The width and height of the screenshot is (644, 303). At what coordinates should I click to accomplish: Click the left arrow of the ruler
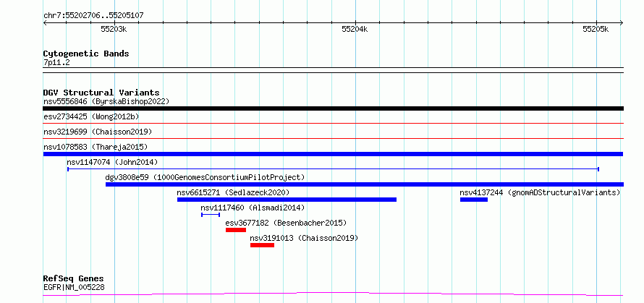45,22
